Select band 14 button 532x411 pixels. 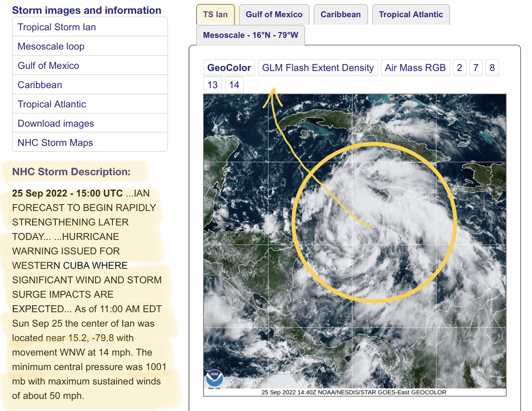[234, 85]
